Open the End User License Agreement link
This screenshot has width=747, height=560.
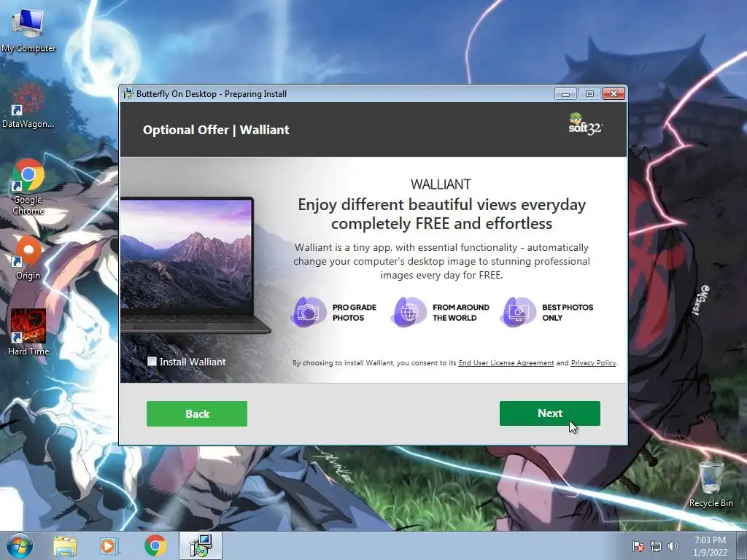(506, 363)
